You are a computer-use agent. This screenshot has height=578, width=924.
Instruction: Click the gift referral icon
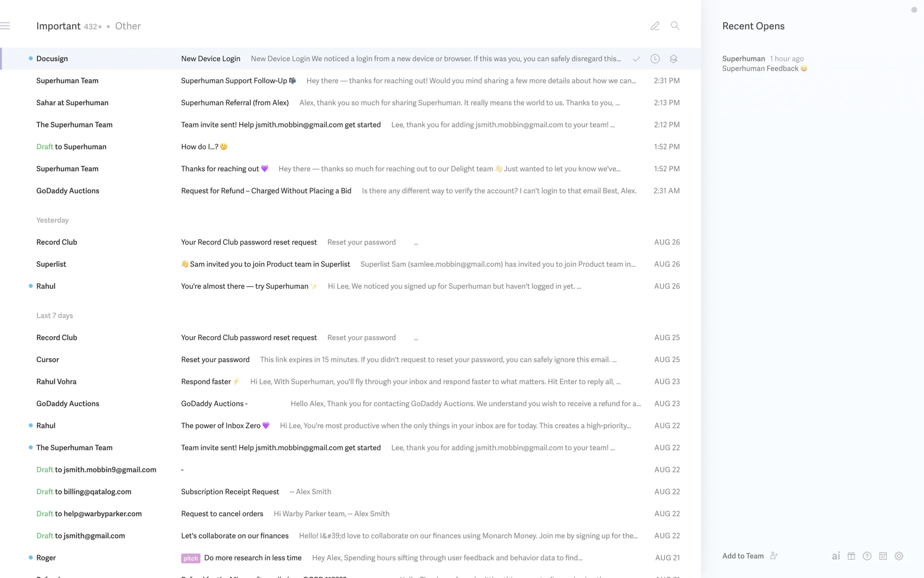[851, 556]
